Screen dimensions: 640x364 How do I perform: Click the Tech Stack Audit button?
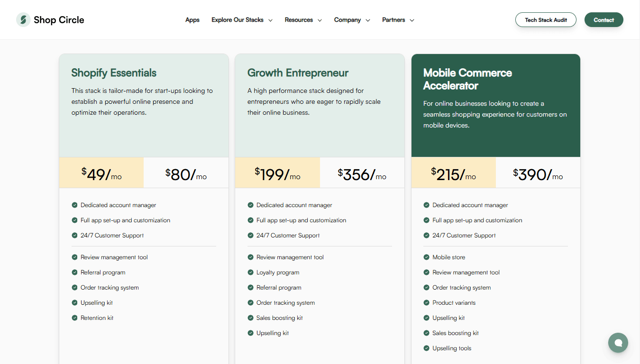[x=546, y=20]
